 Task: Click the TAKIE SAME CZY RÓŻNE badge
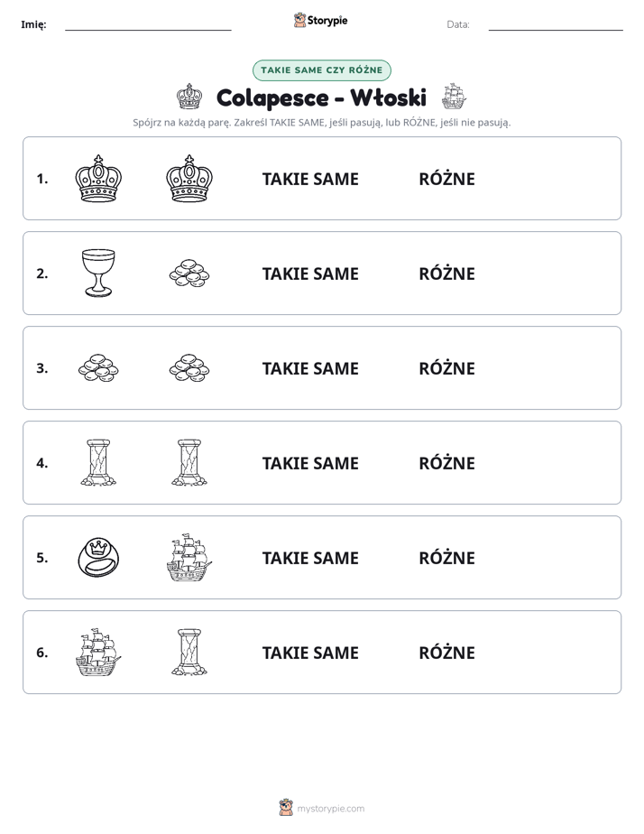pos(321,70)
